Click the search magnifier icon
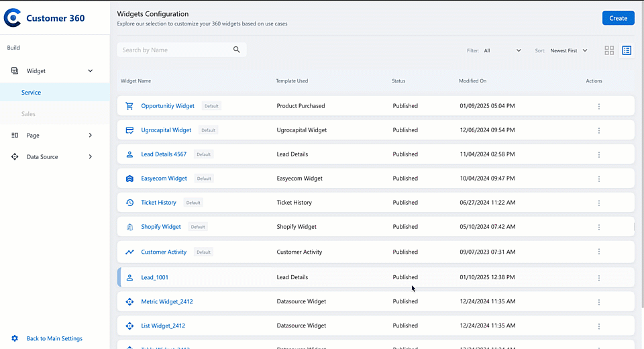The height and width of the screenshot is (349, 644). (237, 50)
